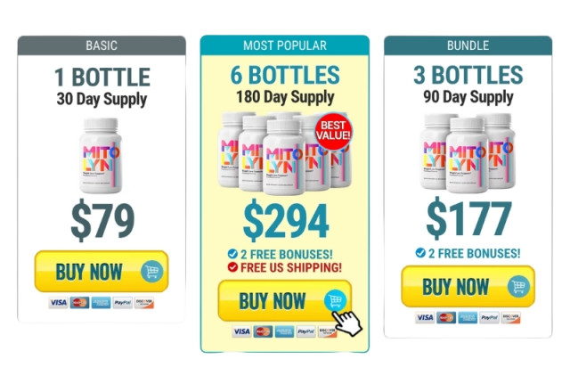
Task: Click the cart icon in the $79 button
Action: pos(152,272)
